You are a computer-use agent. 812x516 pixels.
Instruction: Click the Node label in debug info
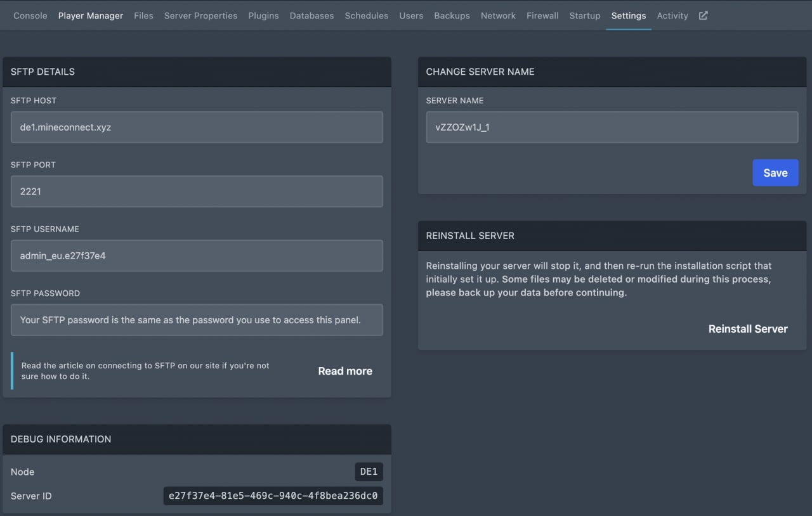23,472
